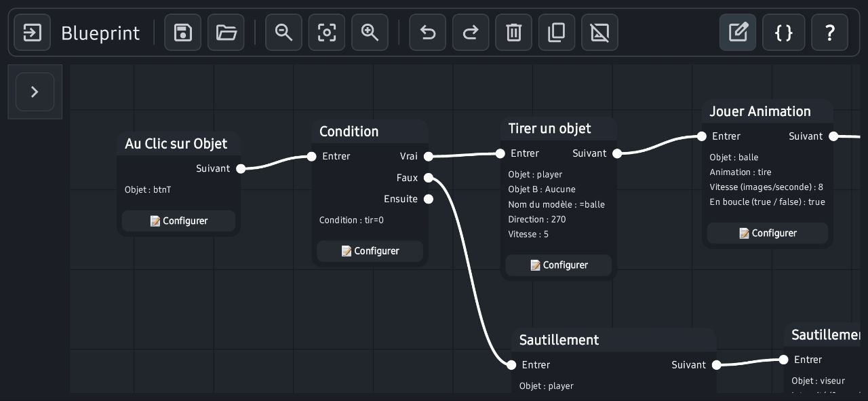Open a file using the folder icon
868x401 pixels.
226,33
